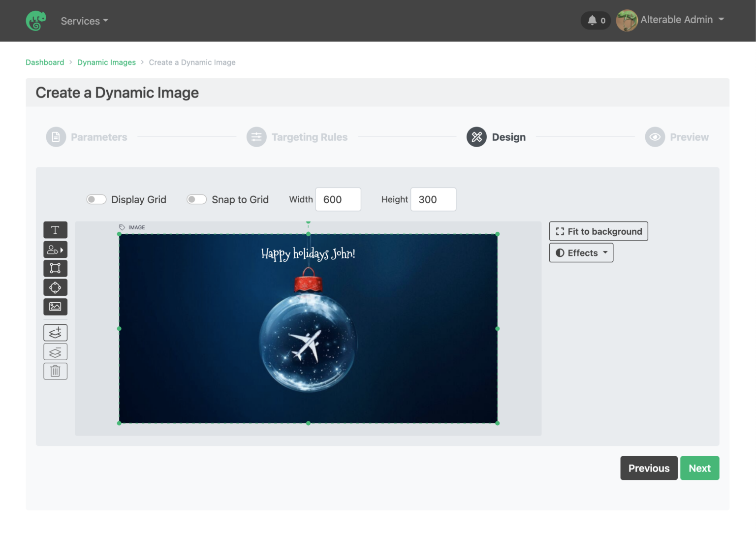Click inside the Width input field

pos(338,199)
